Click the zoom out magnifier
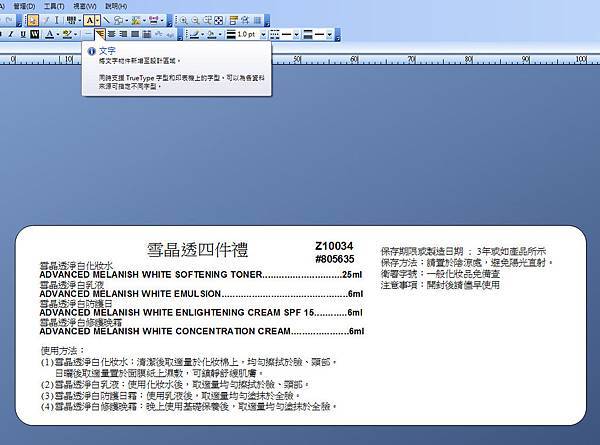 coord(195,20)
